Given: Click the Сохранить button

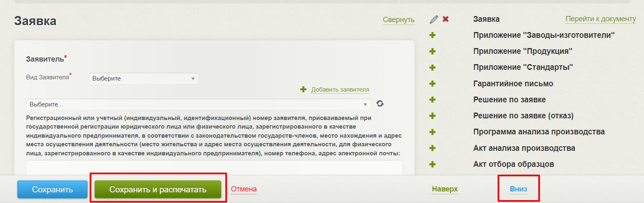Looking at the screenshot, I should tap(53, 189).
